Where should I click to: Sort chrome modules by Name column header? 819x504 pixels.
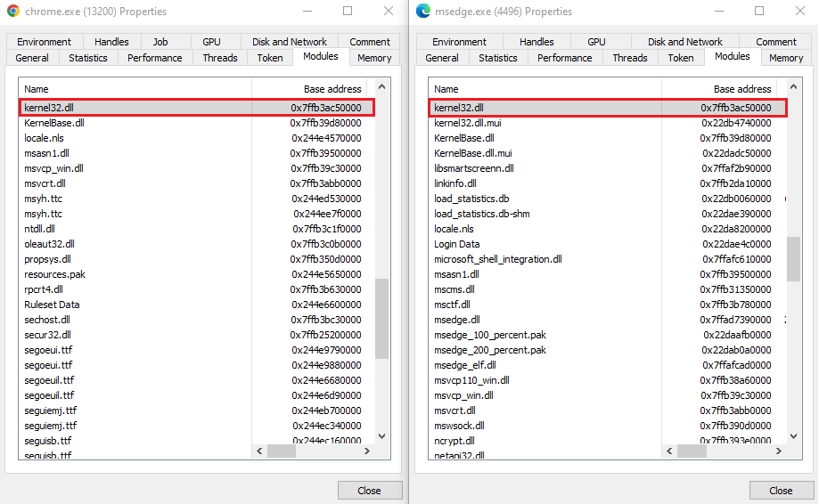pyautogui.click(x=135, y=89)
